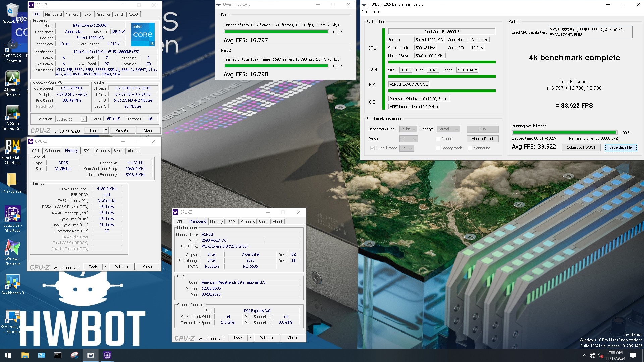Image resolution: width=644 pixels, height=362 pixels.
Task: Switch to CPU tab in Memory window
Action: pos(35,151)
